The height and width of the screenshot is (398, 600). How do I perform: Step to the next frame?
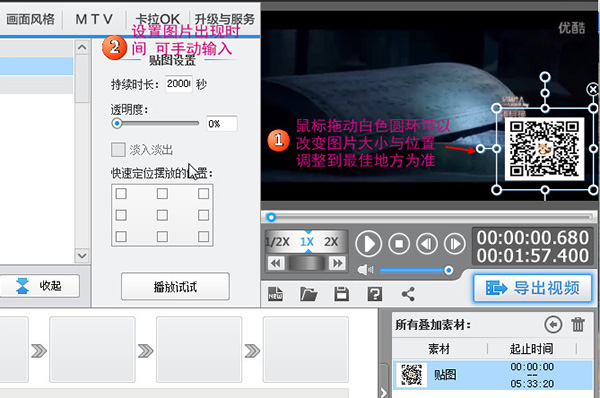pyautogui.click(x=455, y=244)
